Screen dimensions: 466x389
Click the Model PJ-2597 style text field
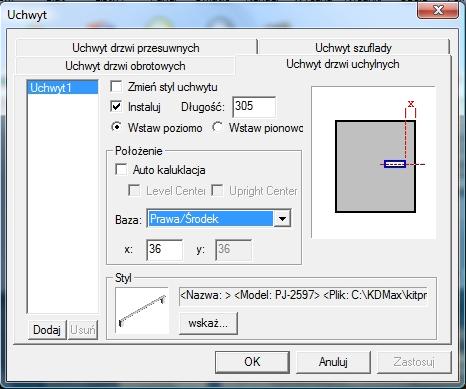tap(304, 296)
